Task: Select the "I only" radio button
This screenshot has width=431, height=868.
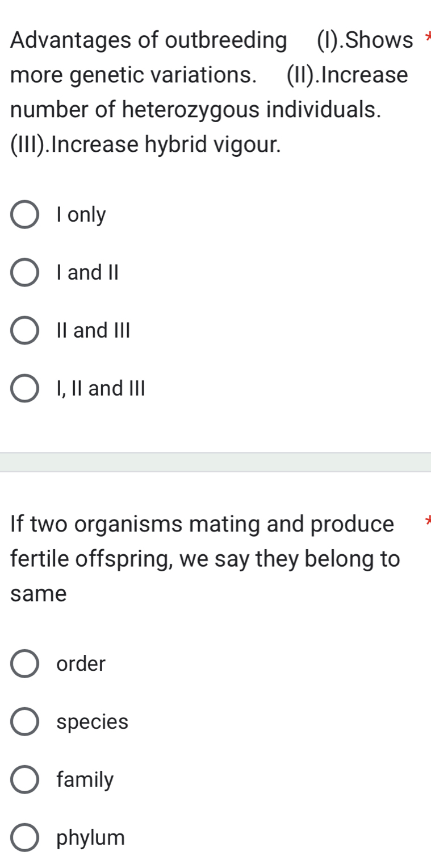Action: coord(24,215)
